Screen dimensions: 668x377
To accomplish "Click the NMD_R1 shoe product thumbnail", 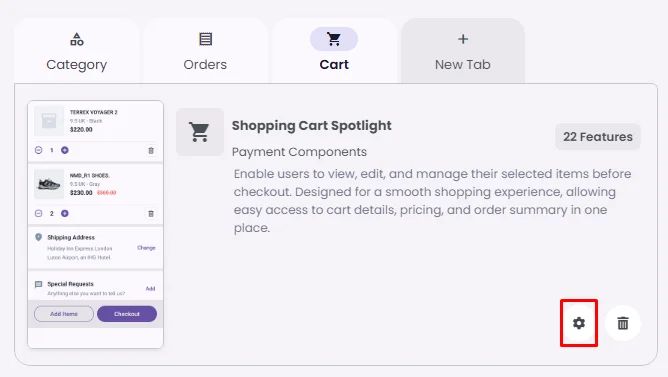I will pos(49,184).
